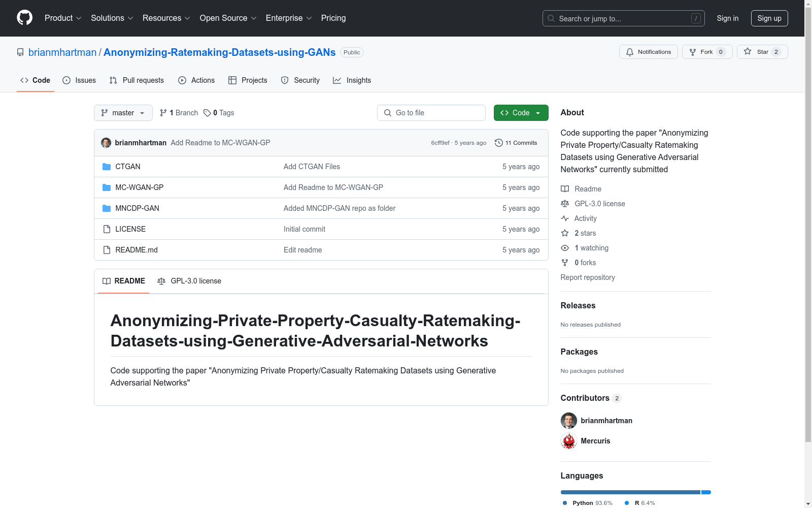Viewport: 812px width, 508px height.
Task: Click the 1 watching eye icon
Action: [565, 248]
